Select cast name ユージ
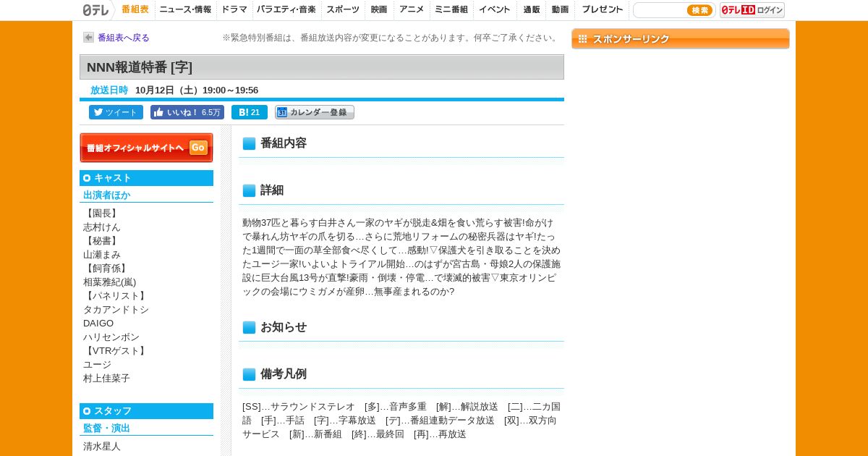 click(97, 365)
